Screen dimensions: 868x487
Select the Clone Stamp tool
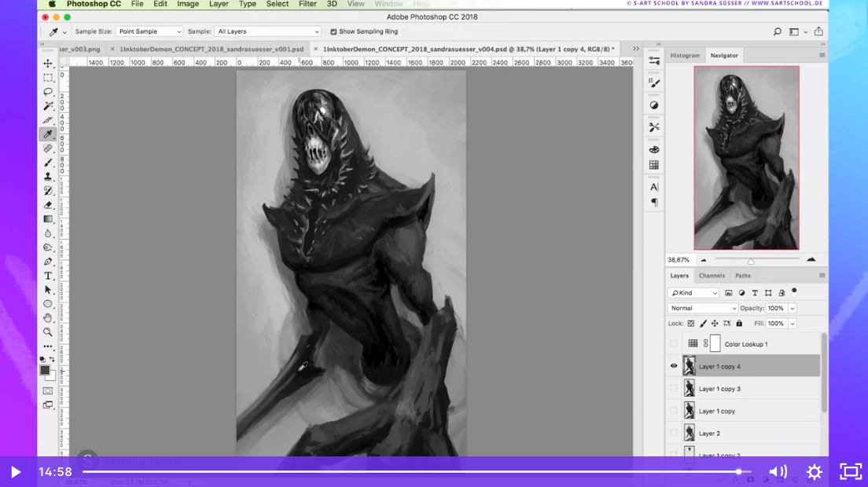pos(48,176)
